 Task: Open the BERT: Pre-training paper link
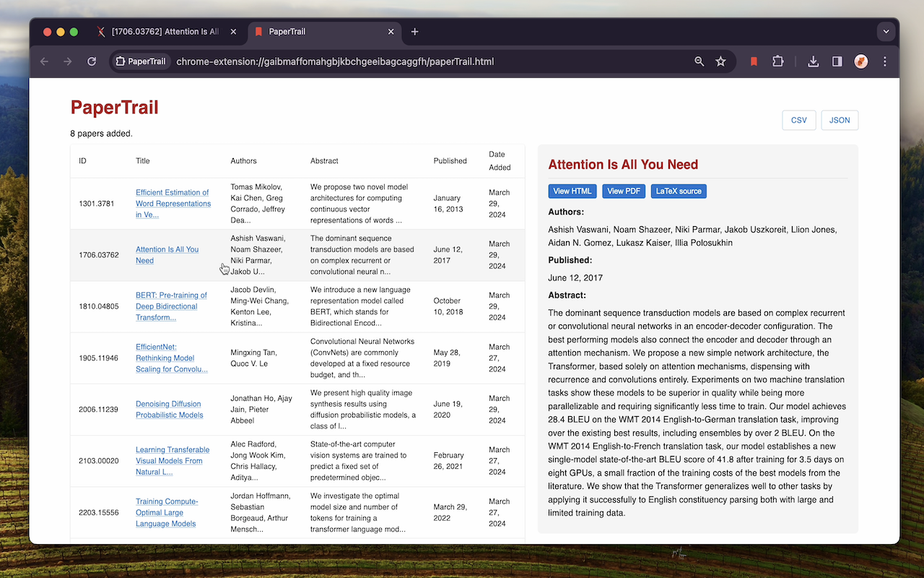click(171, 306)
